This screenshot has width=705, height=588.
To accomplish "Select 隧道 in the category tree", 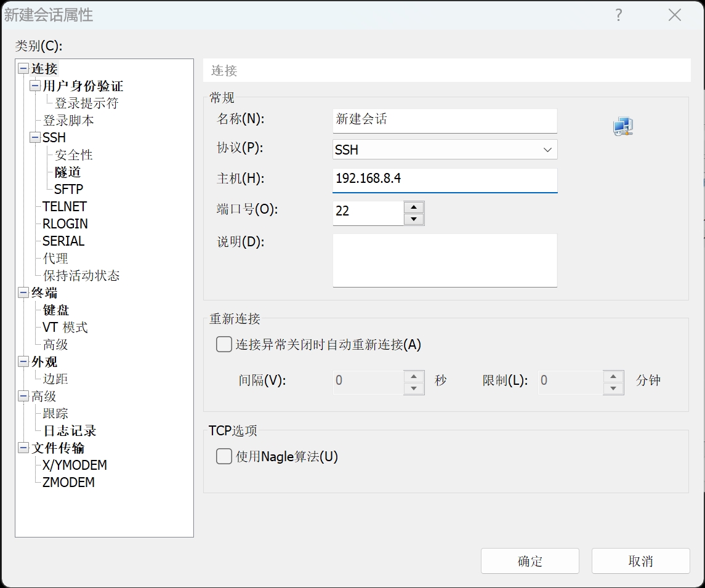I will pyautogui.click(x=68, y=172).
